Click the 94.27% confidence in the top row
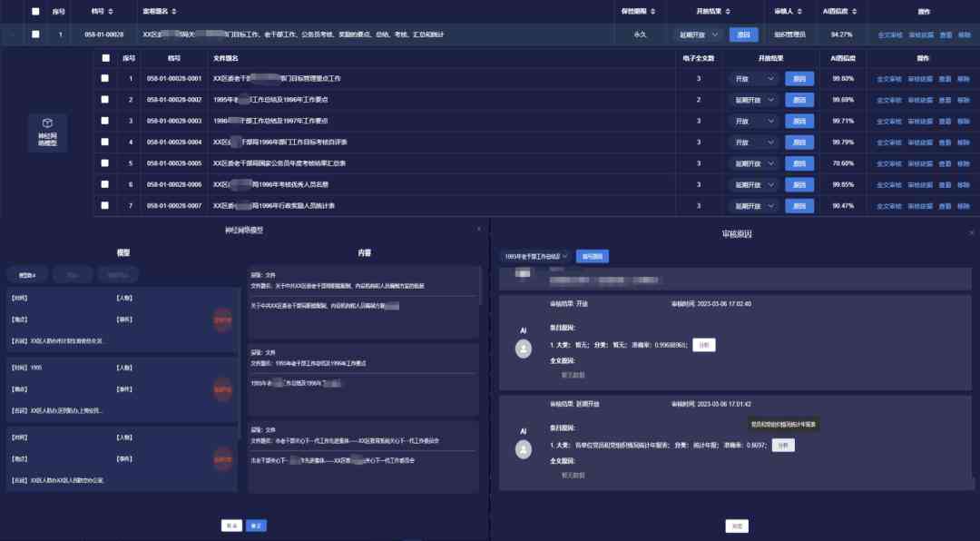Image resolution: width=980 pixels, height=541 pixels. pos(841,34)
